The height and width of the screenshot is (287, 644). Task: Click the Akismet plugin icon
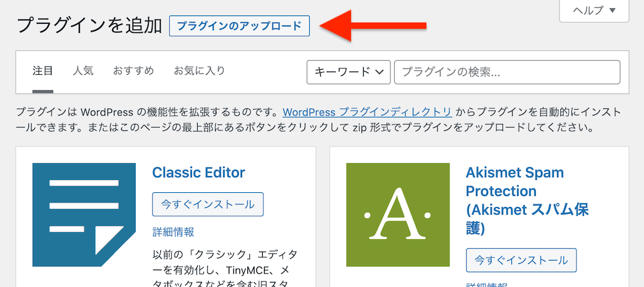(397, 215)
